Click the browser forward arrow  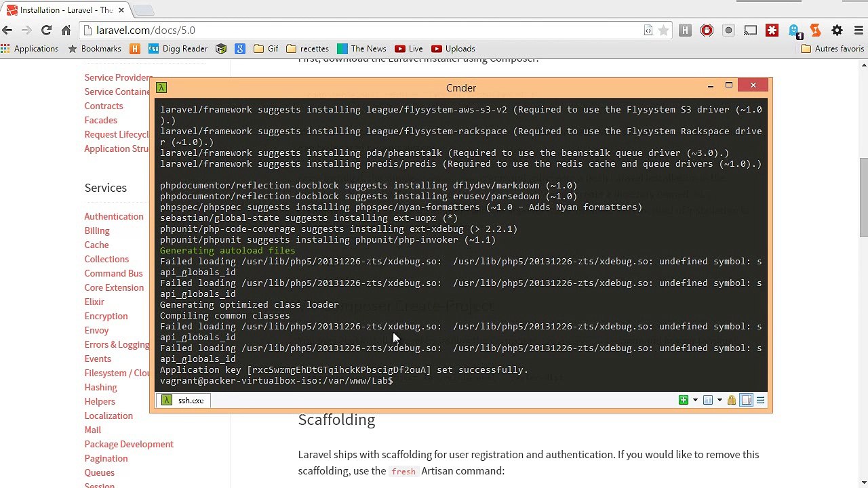point(26,30)
